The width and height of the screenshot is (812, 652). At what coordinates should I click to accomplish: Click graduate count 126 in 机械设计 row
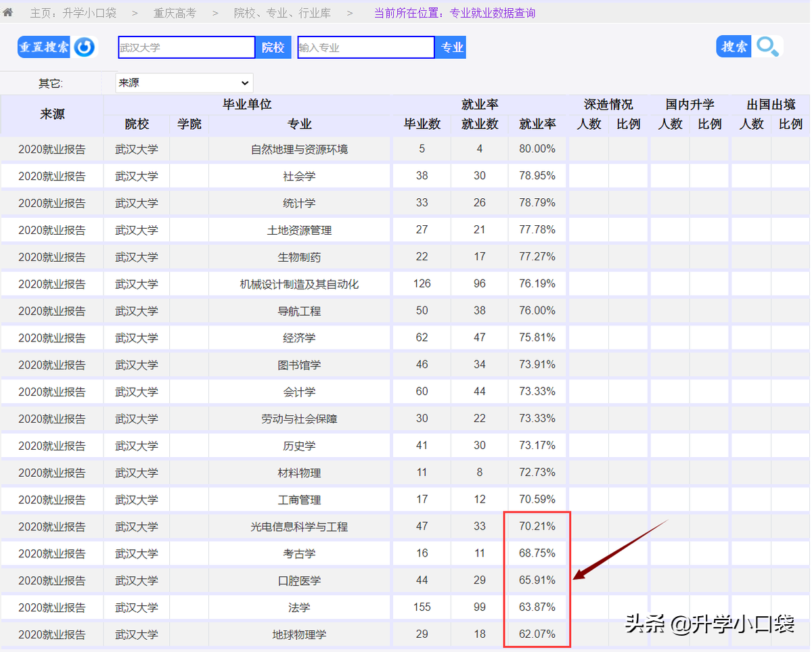[x=422, y=283]
